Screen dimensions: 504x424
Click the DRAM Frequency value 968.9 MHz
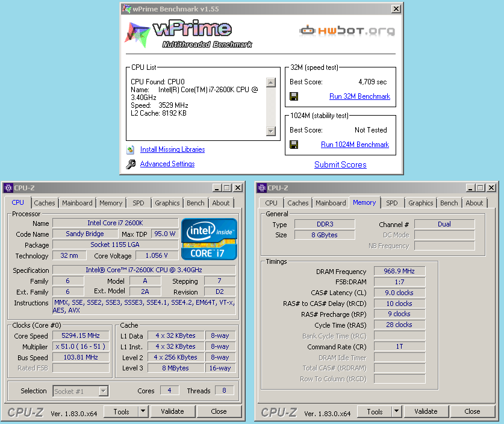[400, 271]
